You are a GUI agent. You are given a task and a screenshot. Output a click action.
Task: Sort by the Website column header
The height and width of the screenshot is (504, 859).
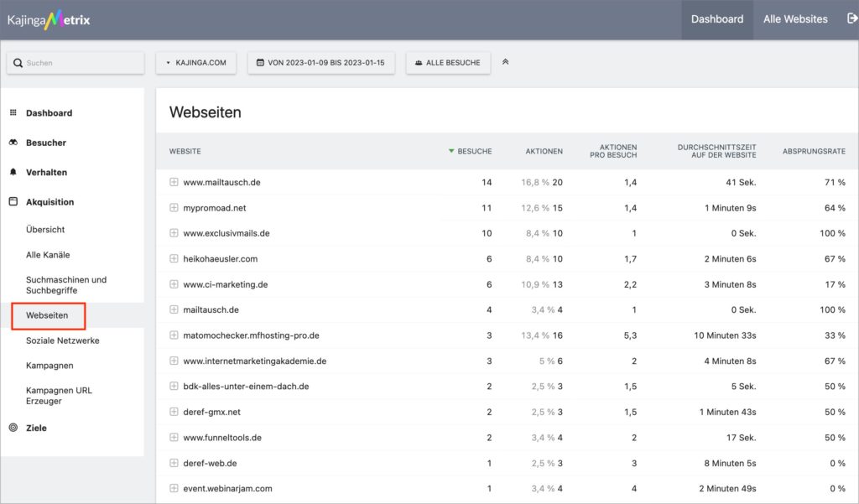[185, 151]
